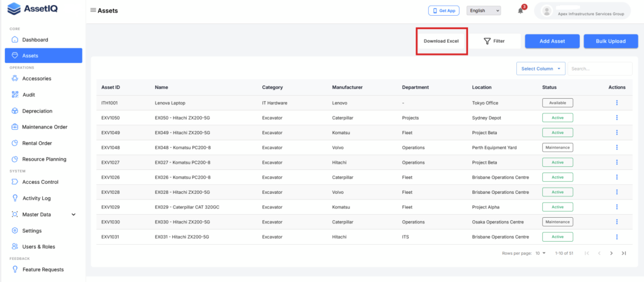The width and height of the screenshot is (644, 282).
Task: Toggle the hamburger menu icon beside Assets
Action: click(93, 10)
